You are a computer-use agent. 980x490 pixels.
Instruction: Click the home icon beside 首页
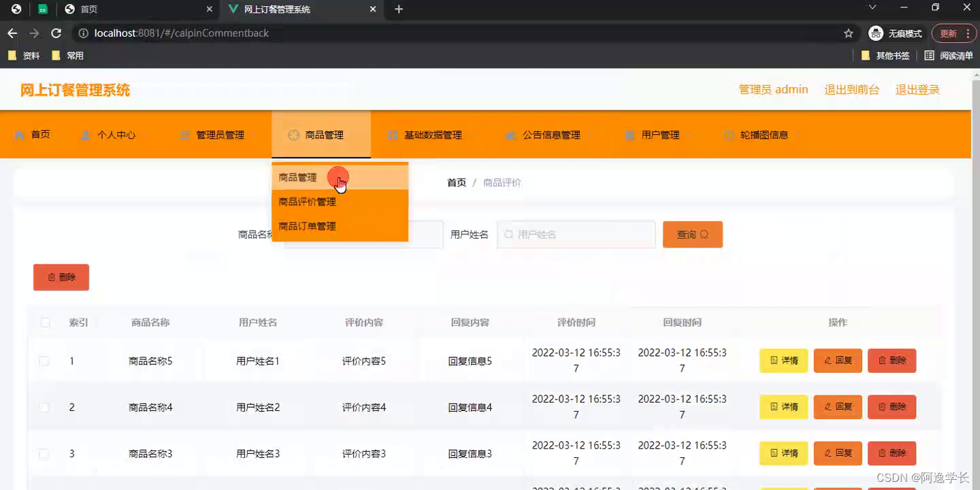pos(19,135)
